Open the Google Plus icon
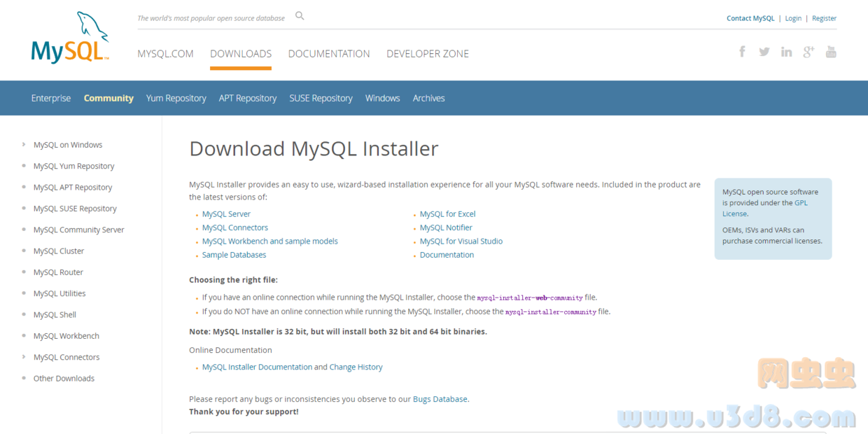 pos(808,52)
